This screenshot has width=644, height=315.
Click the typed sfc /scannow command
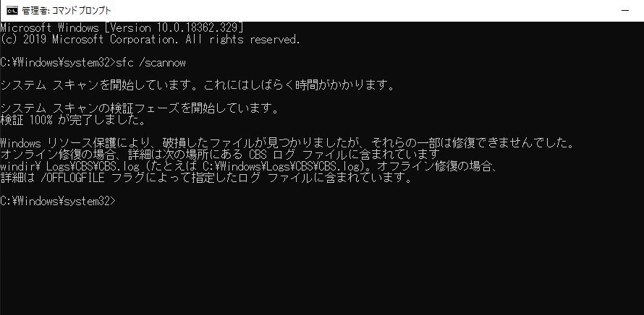[151, 63]
